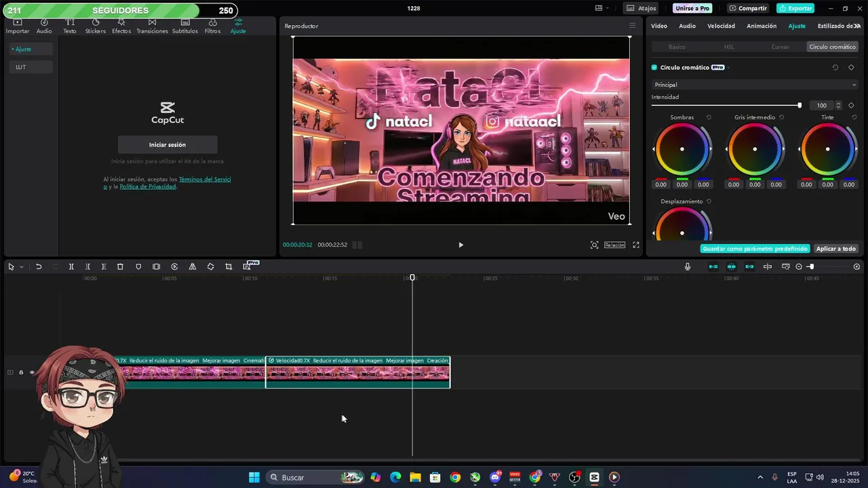Adjust the Intensidad stepper arrows
The image size is (868, 488).
[838, 105]
